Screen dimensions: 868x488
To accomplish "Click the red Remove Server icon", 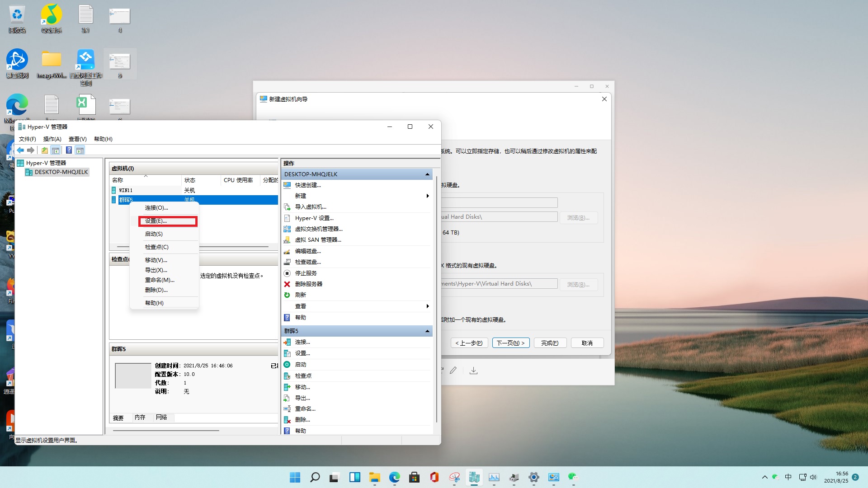I will tap(287, 284).
